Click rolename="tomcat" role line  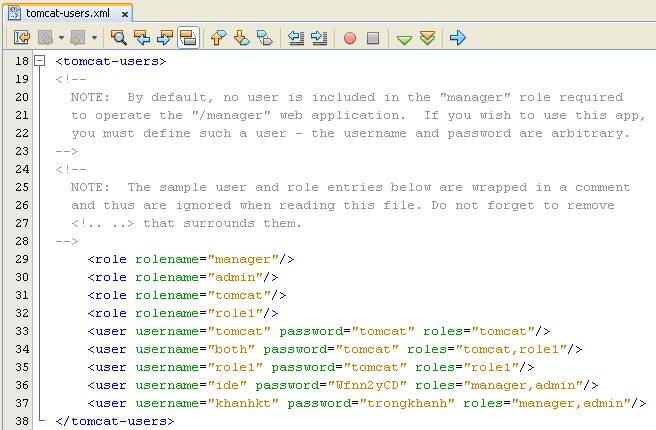pyautogui.click(x=187, y=295)
